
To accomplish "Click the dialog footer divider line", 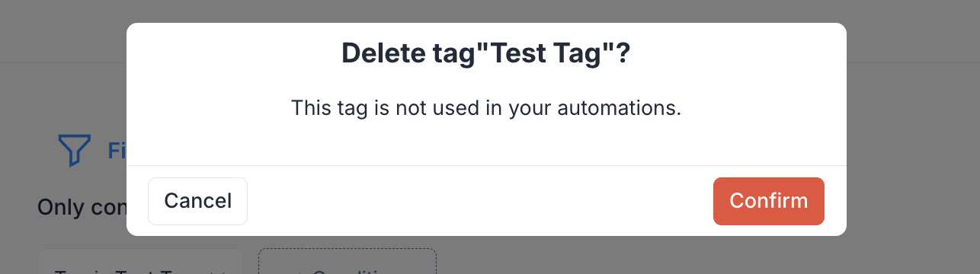I will click(x=486, y=165).
